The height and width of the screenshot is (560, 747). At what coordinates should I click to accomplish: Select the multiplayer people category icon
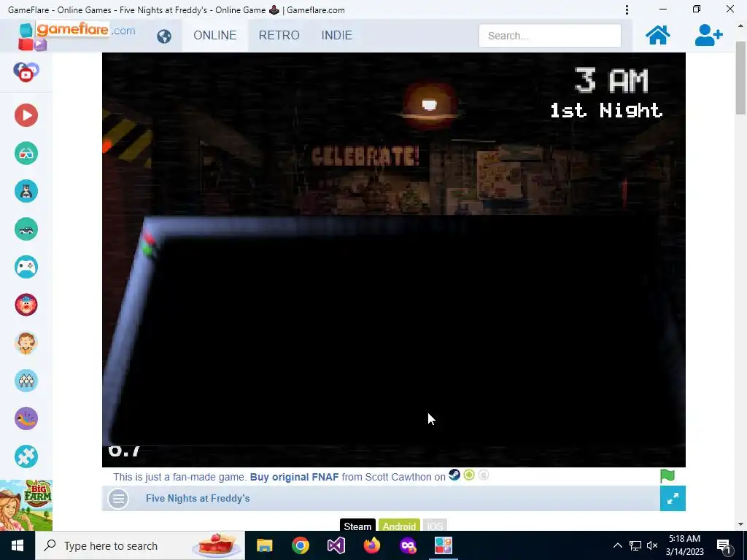pos(26,381)
